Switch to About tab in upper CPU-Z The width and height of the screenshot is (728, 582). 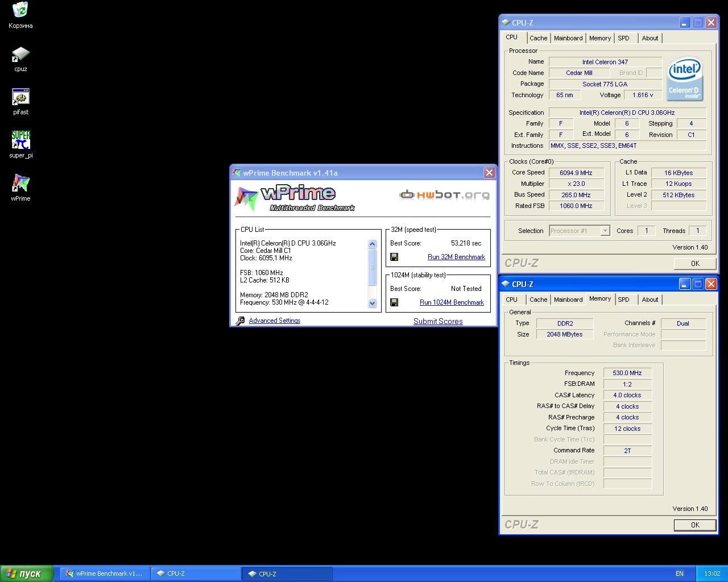650,38
